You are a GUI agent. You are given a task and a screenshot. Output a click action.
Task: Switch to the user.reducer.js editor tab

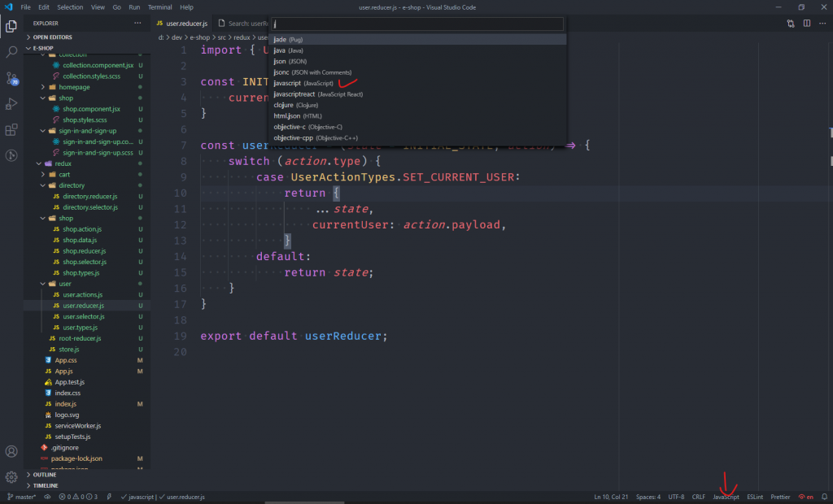click(182, 24)
